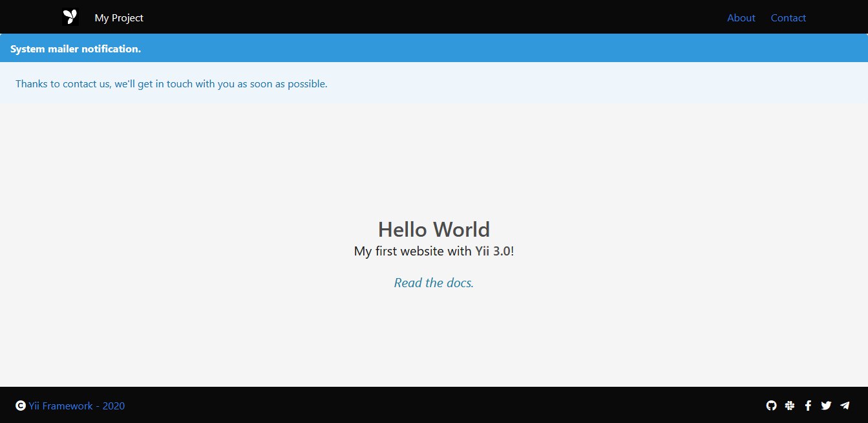Click the System mailer notification header
Screen dimensions: 868x423
click(x=434, y=49)
